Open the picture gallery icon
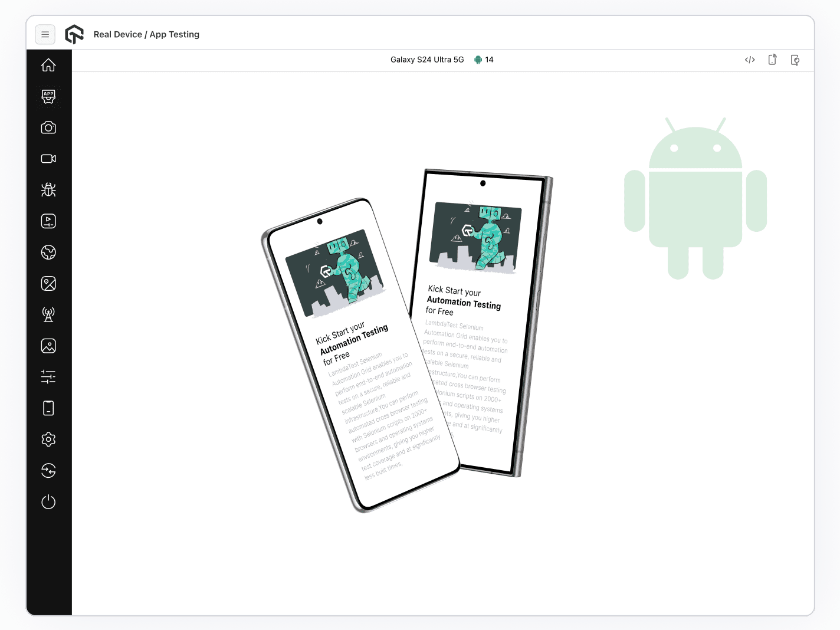Viewport: 840px width, 630px height. [48, 346]
